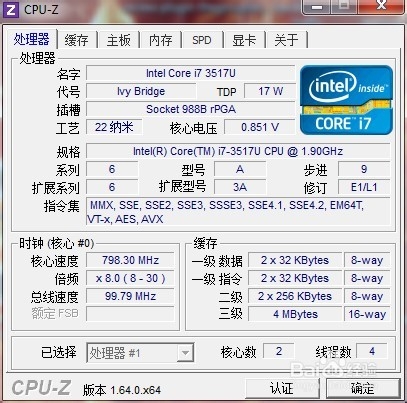Click the name field Intel Core i7 3517U
407x403 pixels.
pos(191,73)
